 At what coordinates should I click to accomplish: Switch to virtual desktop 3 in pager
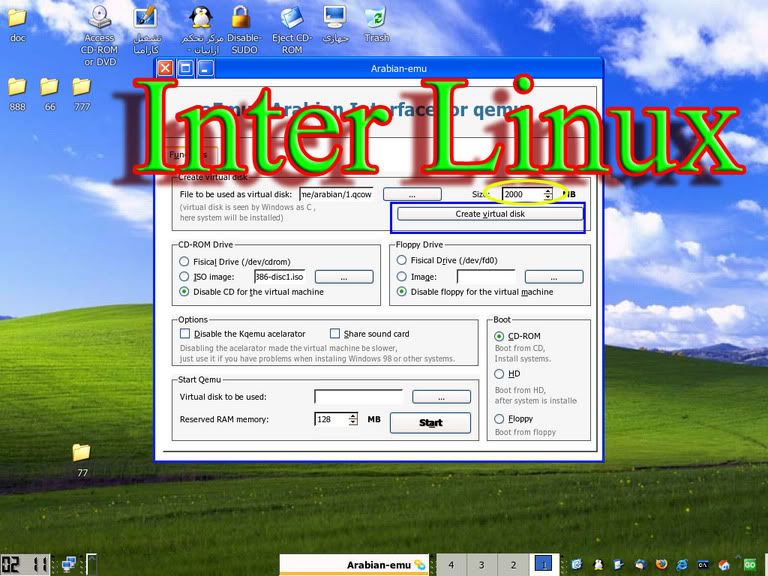482,565
